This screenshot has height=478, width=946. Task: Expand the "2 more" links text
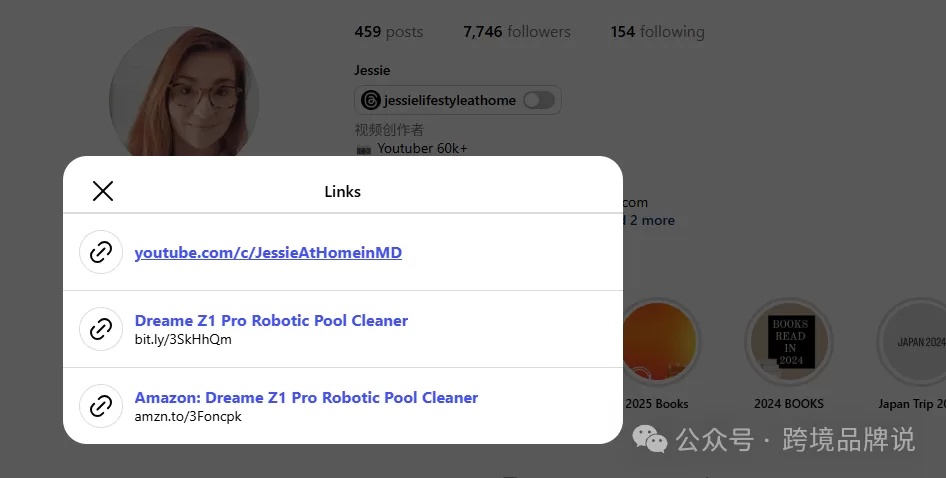(651, 221)
